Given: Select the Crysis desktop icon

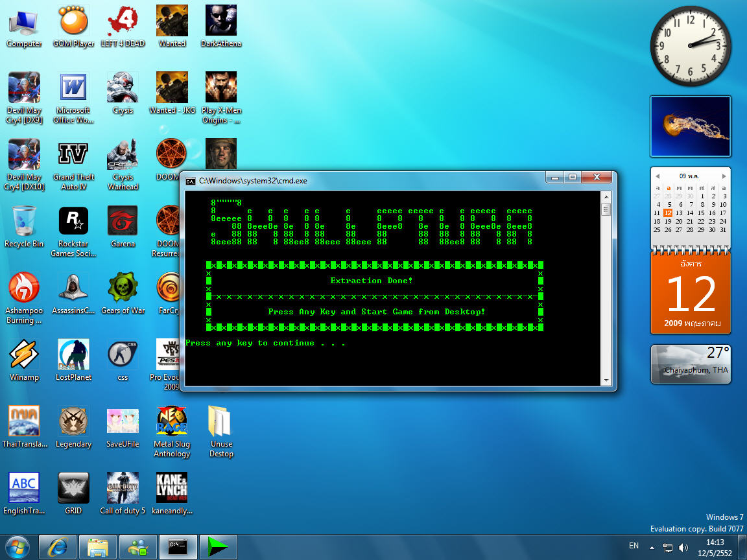Looking at the screenshot, I should coord(123,94).
